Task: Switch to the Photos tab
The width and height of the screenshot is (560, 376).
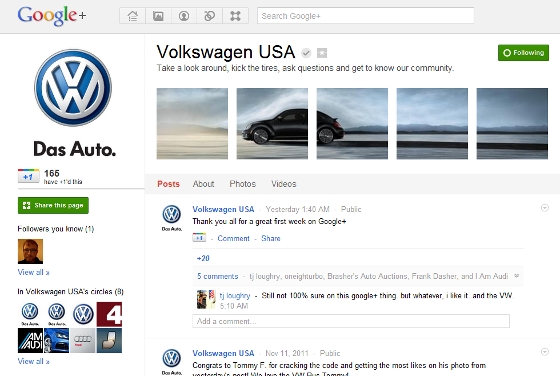Action: pos(242,184)
